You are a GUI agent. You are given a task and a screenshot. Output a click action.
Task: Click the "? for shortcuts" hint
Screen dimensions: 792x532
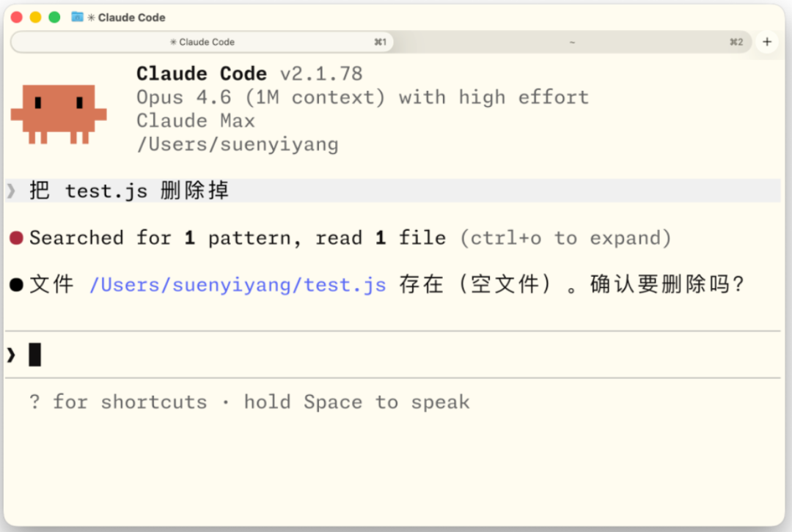118,402
